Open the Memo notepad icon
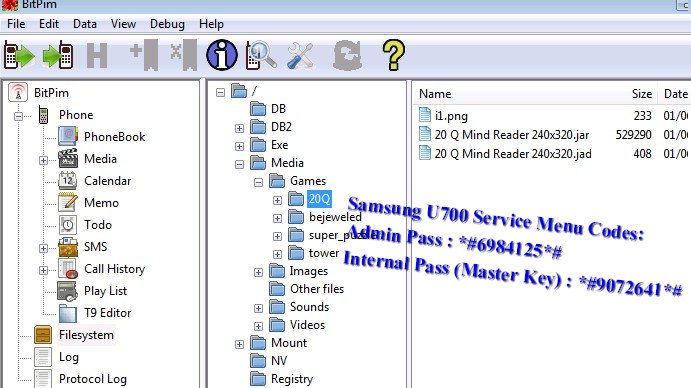The image size is (691, 388). click(68, 202)
